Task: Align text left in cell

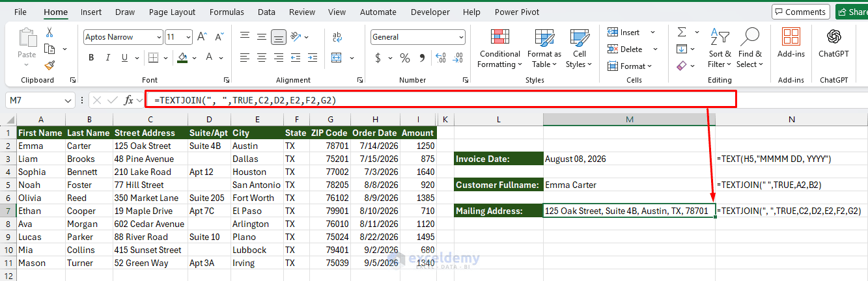Action: point(245,58)
